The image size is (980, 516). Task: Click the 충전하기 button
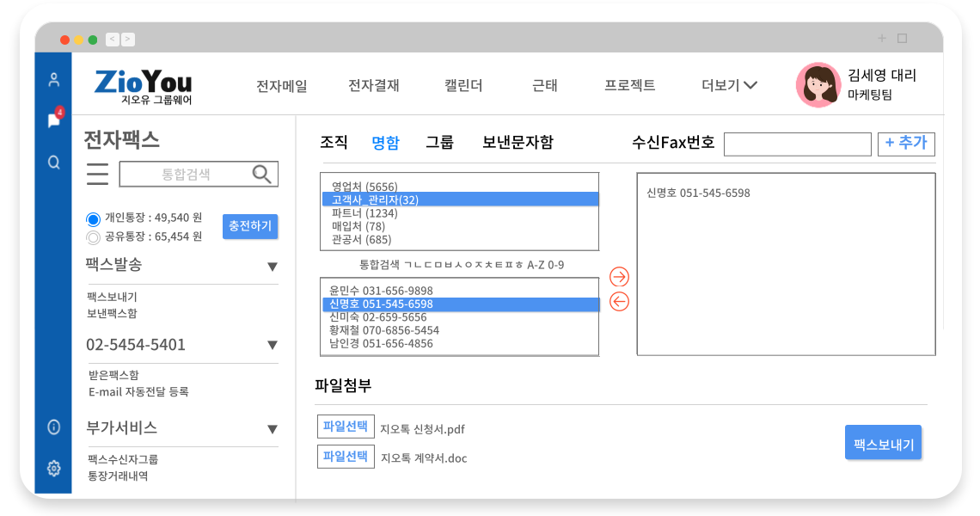(250, 226)
